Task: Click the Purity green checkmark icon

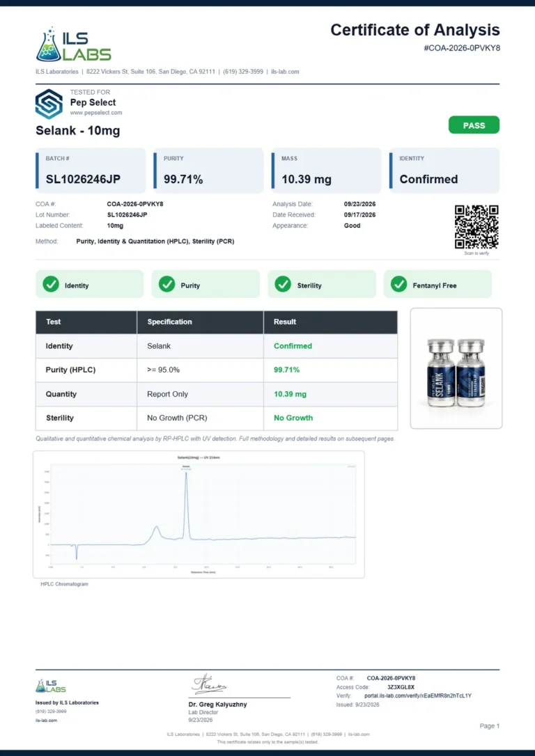Action: tap(167, 285)
